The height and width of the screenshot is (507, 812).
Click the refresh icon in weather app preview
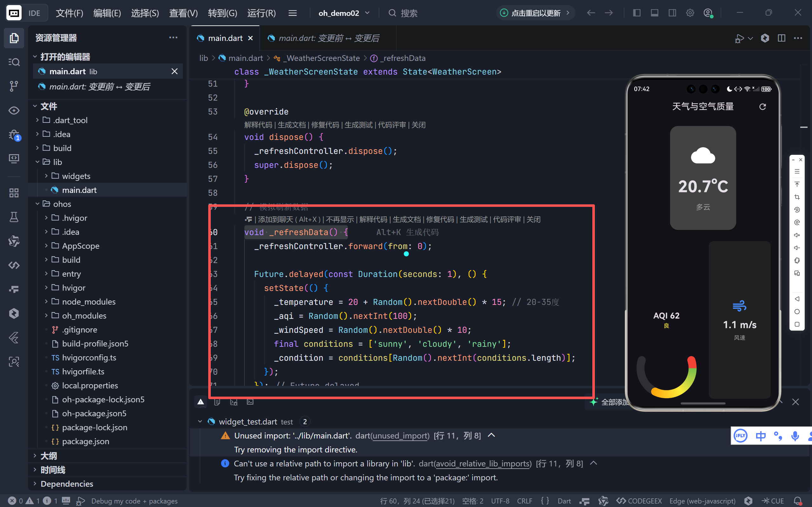coord(762,107)
